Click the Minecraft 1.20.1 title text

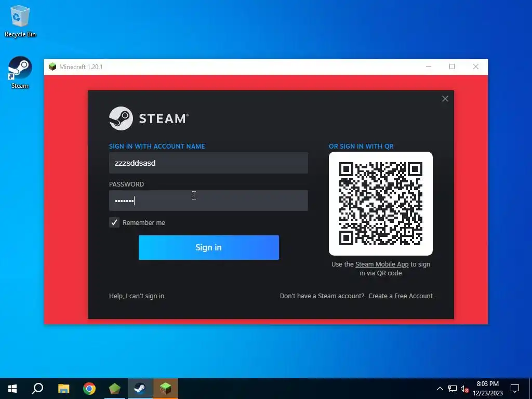click(x=81, y=67)
